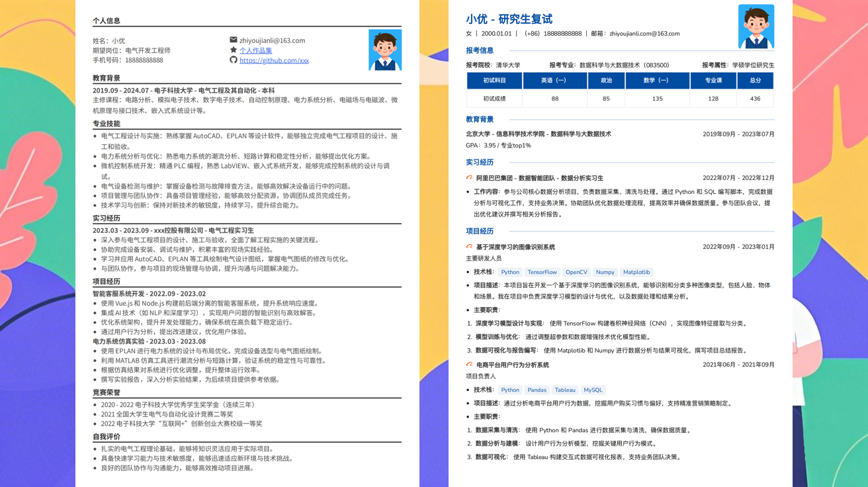
Task: Click the Python tag in the image recognition project
Action: tap(510, 272)
